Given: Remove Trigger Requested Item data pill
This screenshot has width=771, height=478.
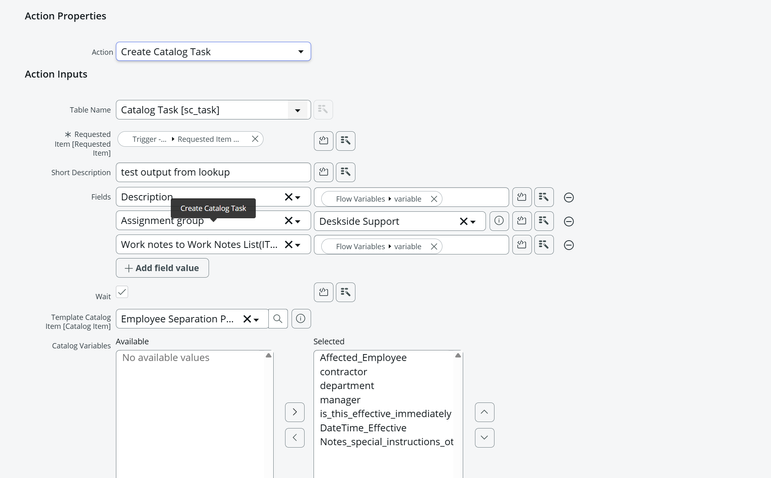Looking at the screenshot, I should (255, 139).
